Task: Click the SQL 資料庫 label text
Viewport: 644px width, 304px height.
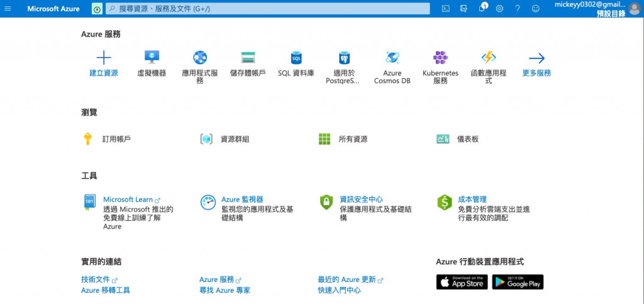Action: coord(296,73)
